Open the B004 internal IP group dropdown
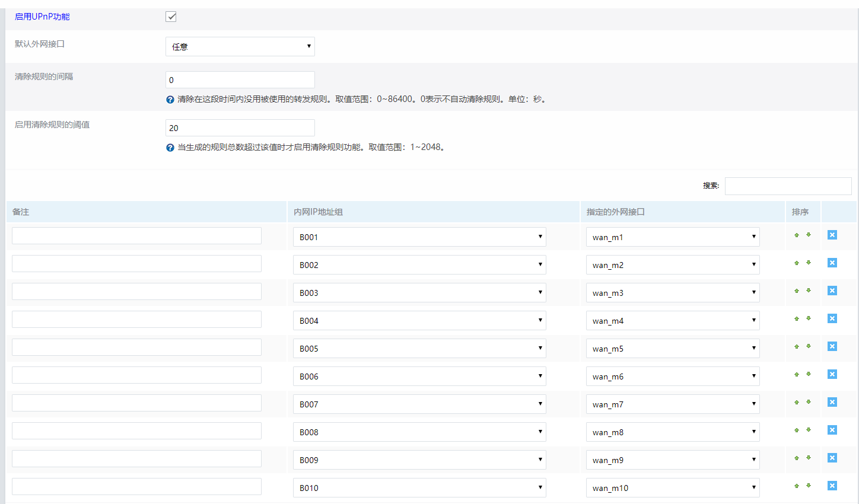 (x=419, y=321)
